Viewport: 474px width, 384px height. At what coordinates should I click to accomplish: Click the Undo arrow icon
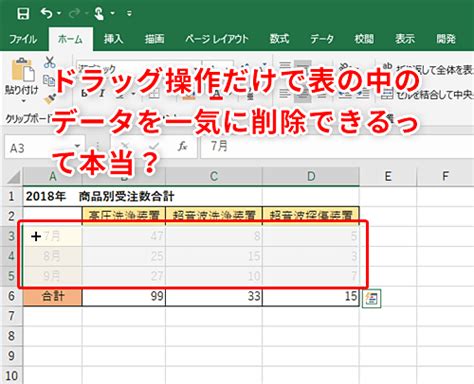click(x=46, y=13)
